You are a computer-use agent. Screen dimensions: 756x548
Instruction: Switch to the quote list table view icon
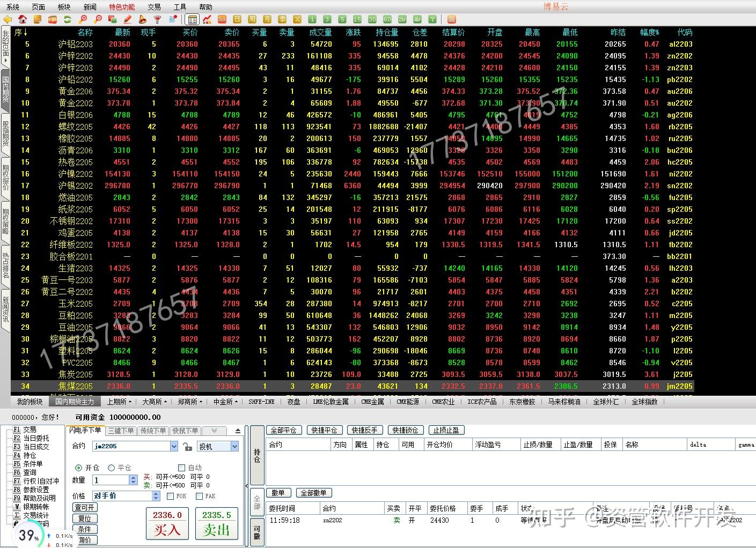192,19
